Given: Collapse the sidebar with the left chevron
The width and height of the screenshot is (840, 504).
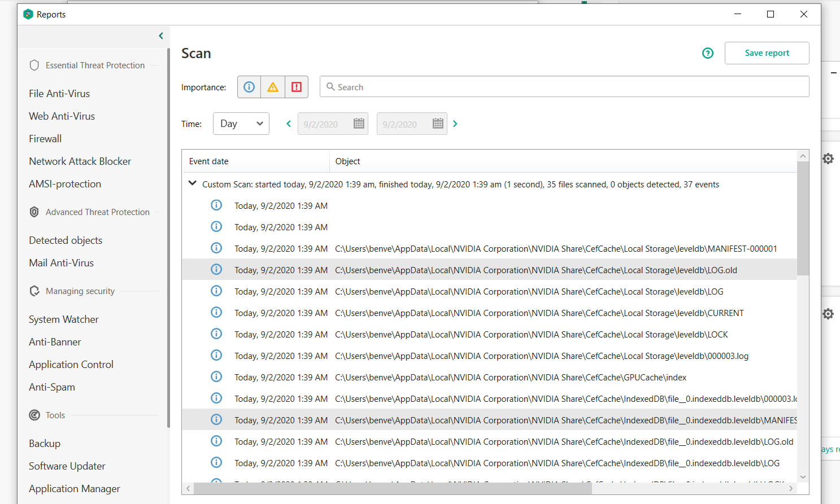Looking at the screenshot, I should pyautogui.click(x=161, y=36).
